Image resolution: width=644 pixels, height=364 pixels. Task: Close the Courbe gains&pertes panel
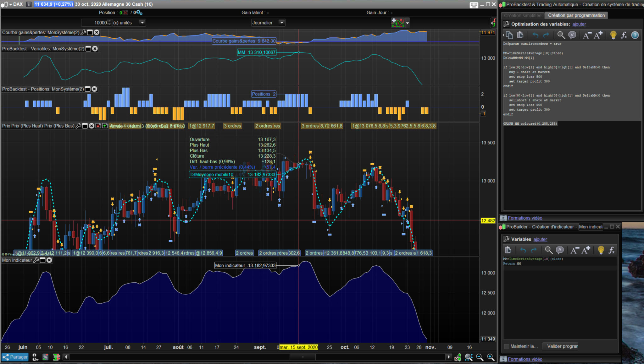click(x=97, y=32)
